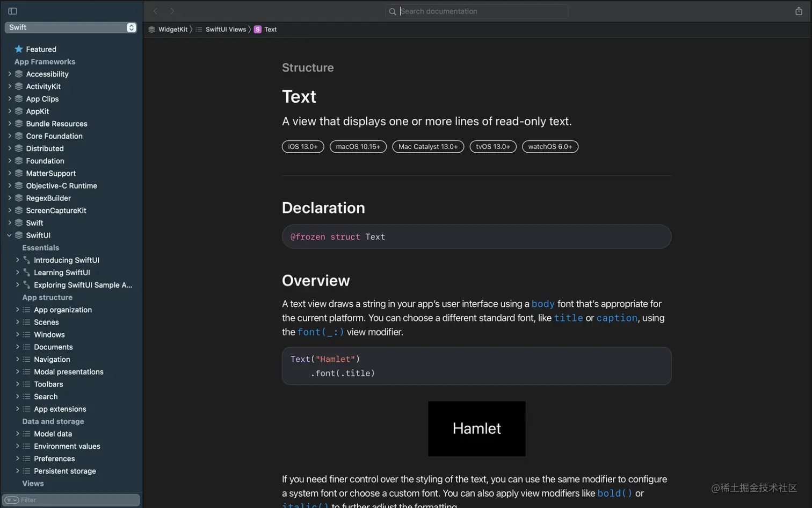Select SwiftUI Views breadcrumb item
The width and height of the screenshot is (812, 508).
(x=226, y=30)
